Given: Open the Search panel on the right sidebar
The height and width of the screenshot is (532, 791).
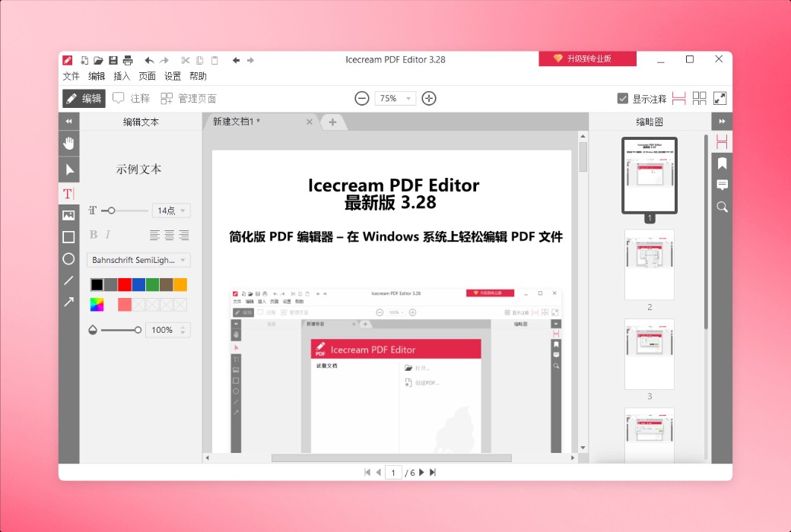Looking at the screenshot, I should [x=721, y=207].
